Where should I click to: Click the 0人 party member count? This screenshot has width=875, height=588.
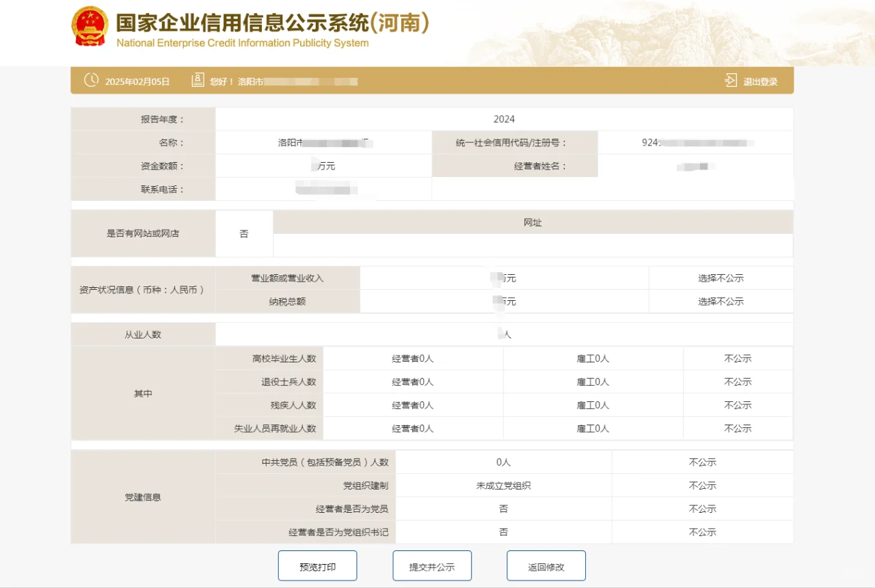pyautogui.click(x=504, y=462)
